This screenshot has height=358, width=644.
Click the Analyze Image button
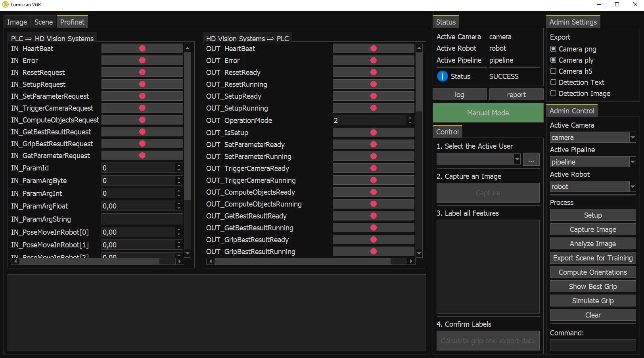point(593,243)
